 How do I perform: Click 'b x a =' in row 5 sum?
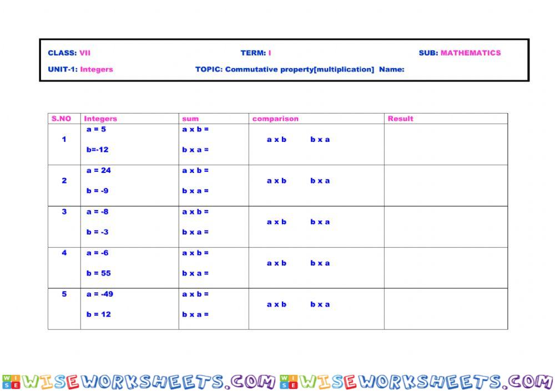tap(195, 314)
